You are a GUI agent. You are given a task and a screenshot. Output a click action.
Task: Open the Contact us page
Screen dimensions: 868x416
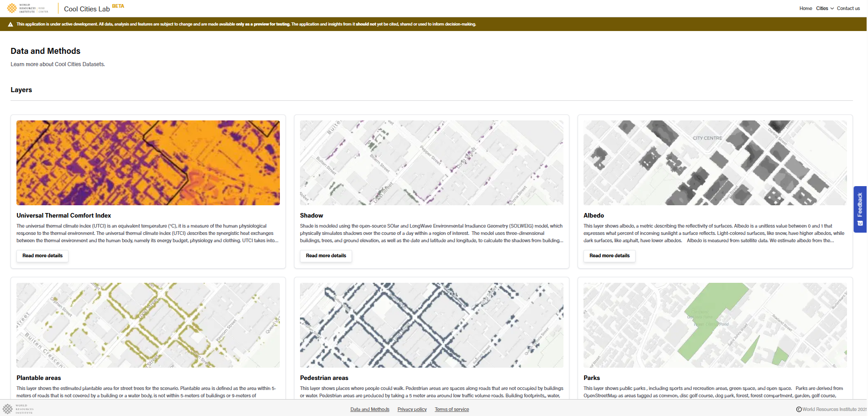click(848, 8)
